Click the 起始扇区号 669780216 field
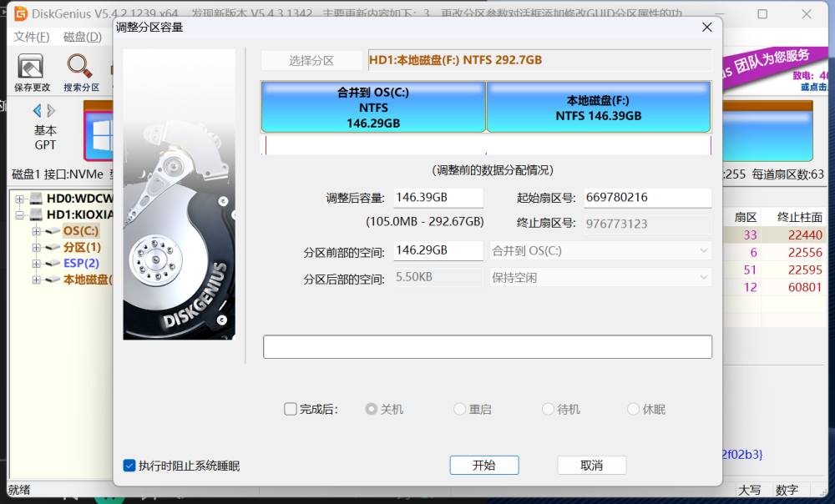 648,198
